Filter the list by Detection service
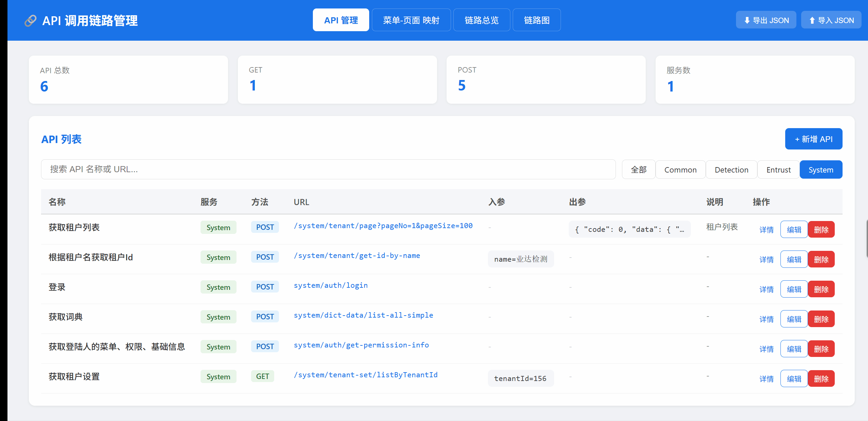 point(731,169)
